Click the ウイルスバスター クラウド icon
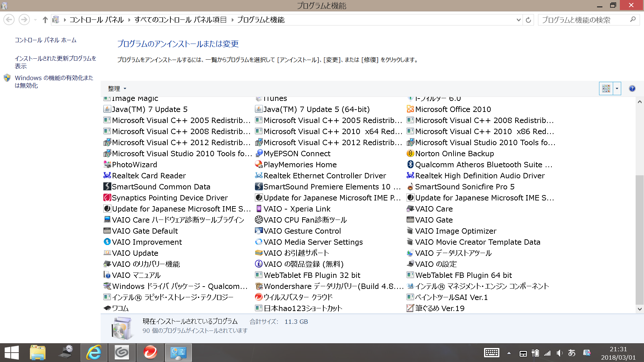644x362 pixels. tap(258, 297)
